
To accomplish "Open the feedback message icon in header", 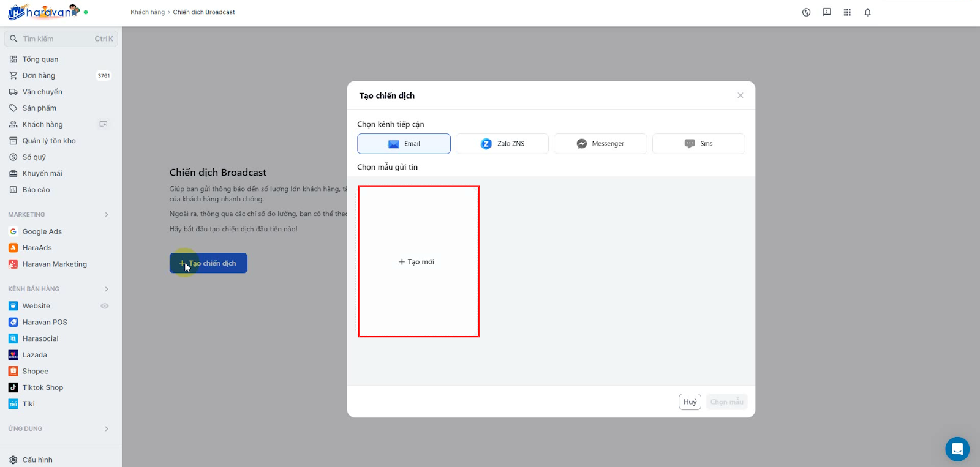I will point(827,12).
